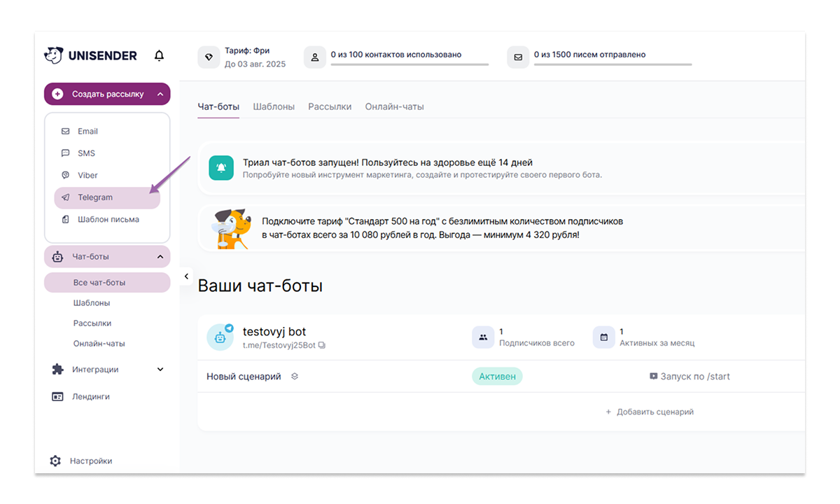Collapse the Создать рассылку menu

pos(160,94)
